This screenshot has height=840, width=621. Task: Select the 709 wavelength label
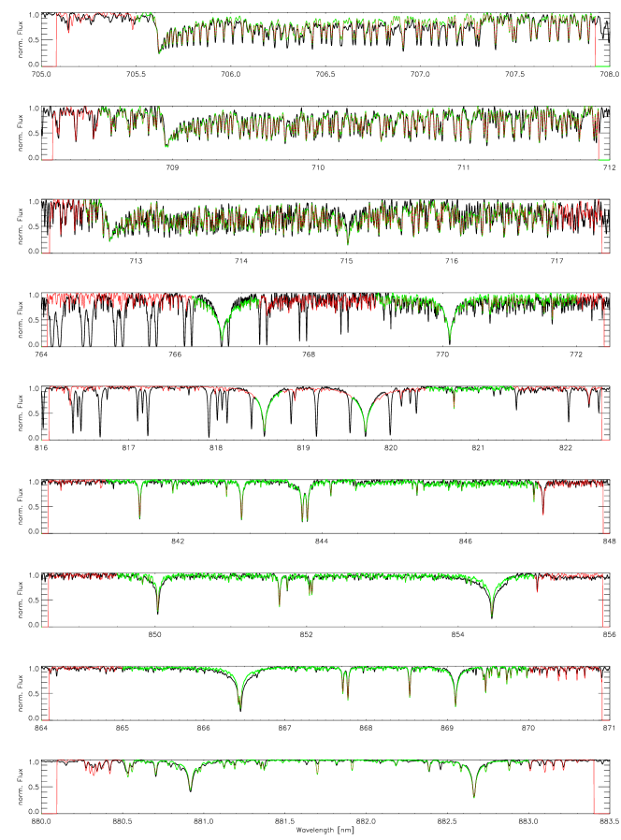(x=172, y=167)
